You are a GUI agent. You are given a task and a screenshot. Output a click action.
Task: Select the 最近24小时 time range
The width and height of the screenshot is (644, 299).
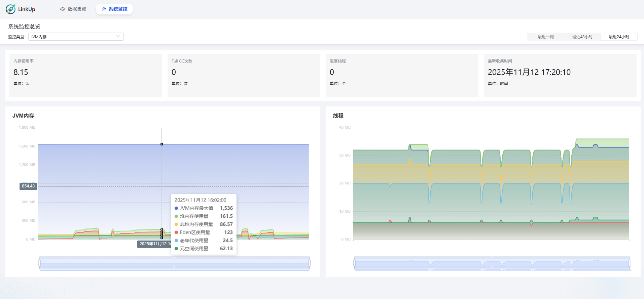(x=619, y=37)
